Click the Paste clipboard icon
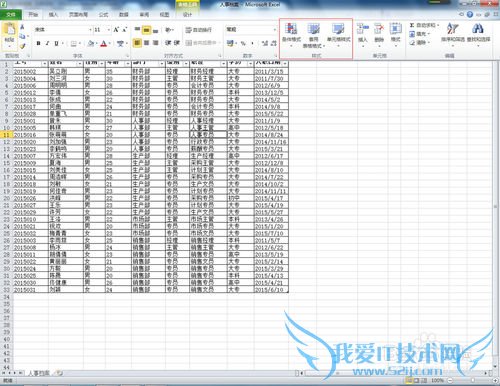 pos(9,29)
